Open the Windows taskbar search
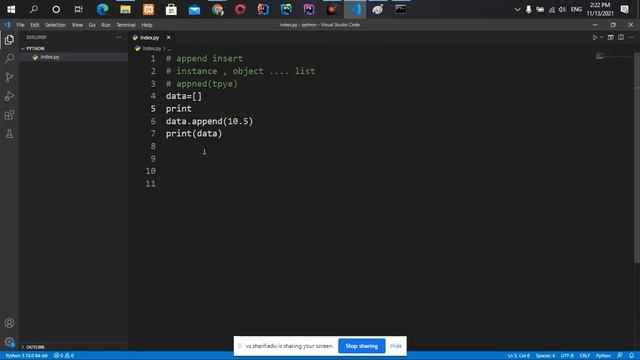This screenshot has height=360, width=640. [x=33, y=9]
